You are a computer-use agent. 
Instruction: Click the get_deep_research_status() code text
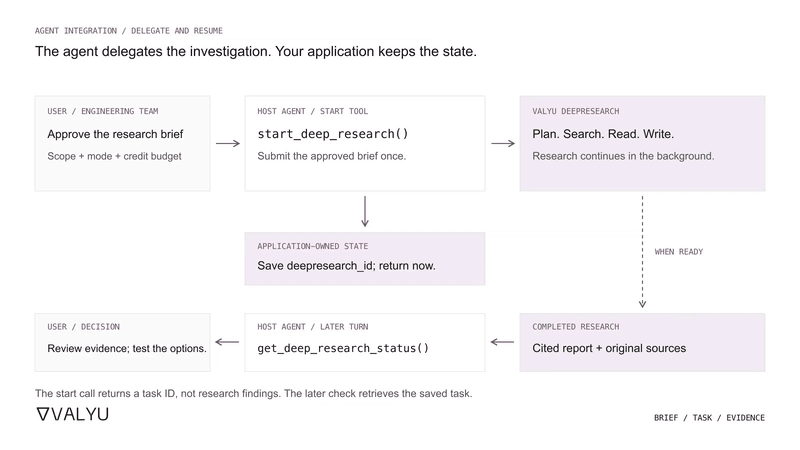pyautogui.click(x=343, y=348)
